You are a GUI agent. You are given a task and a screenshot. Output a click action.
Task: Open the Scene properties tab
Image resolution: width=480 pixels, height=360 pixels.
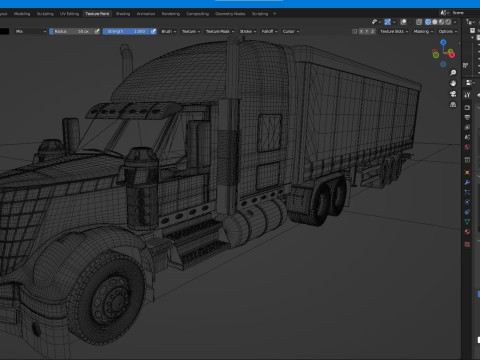point(467,137)
